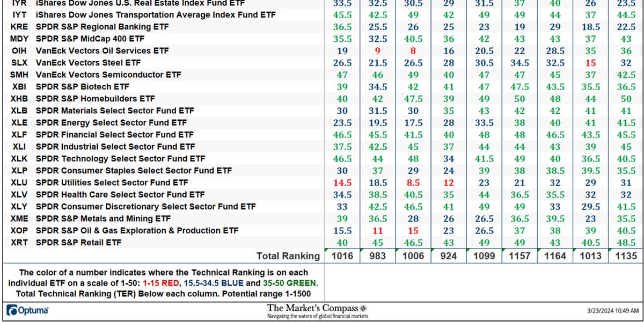Click the red 8.5 value in XLU row
The height and width of the screenshot is (322, 644).
point(413,182)
